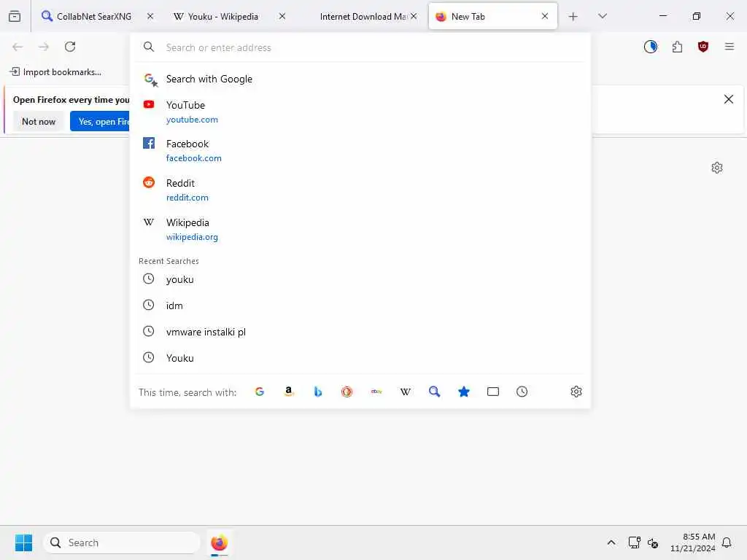Reload the current page

pos(70,47)
